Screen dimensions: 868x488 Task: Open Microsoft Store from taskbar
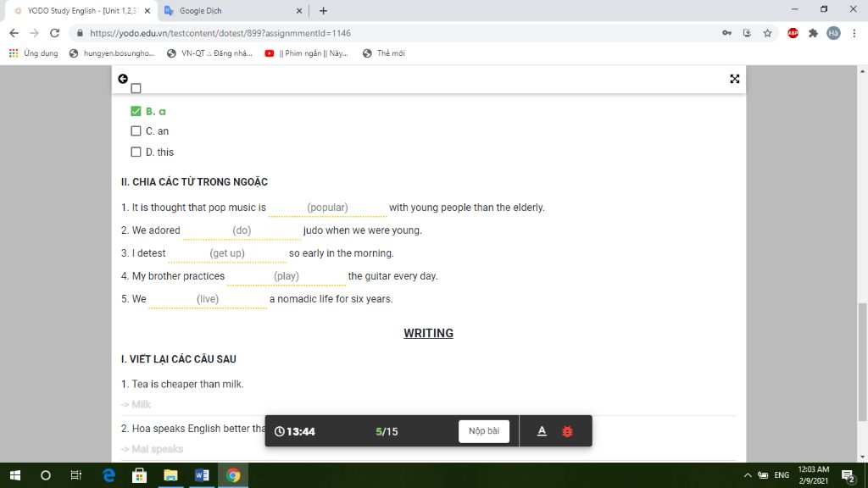(x=140, y=475)
